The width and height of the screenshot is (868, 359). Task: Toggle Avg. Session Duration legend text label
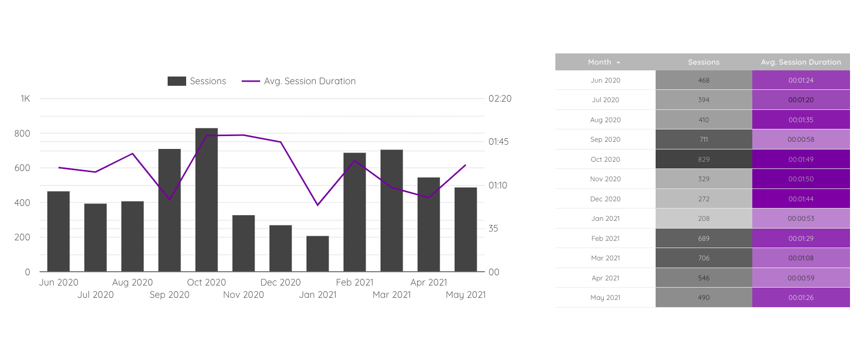pyautogui.click(x=310, y=81)
